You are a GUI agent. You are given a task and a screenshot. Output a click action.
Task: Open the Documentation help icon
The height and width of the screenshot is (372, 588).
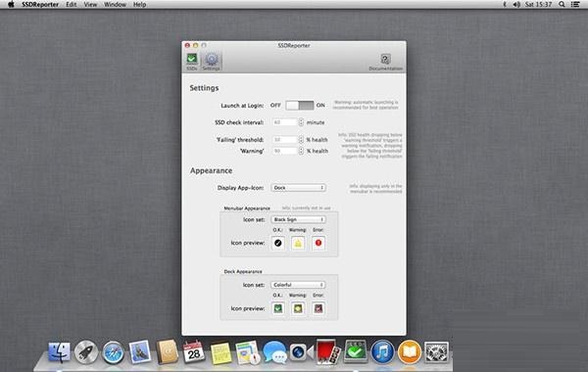click(385, 62)
